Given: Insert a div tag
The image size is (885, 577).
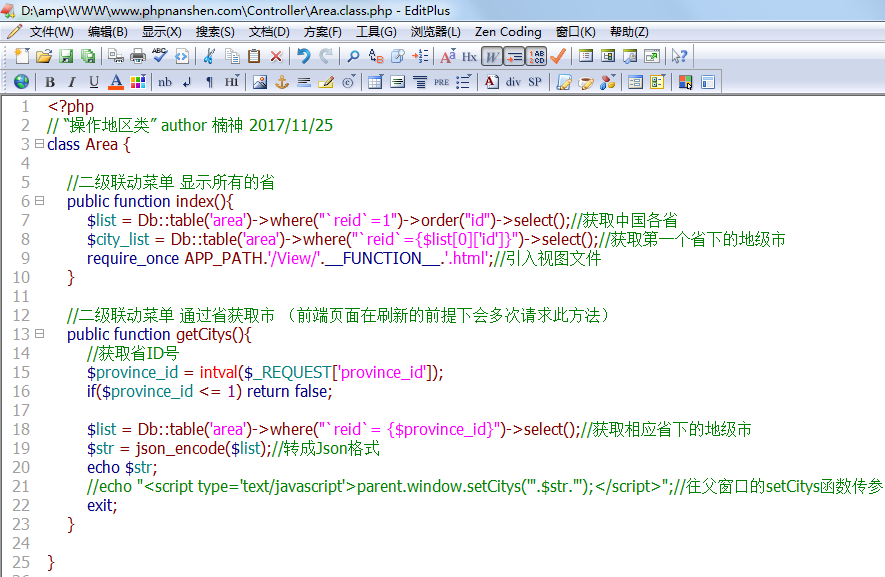Looking at the screenshot, I should (513, 82).
